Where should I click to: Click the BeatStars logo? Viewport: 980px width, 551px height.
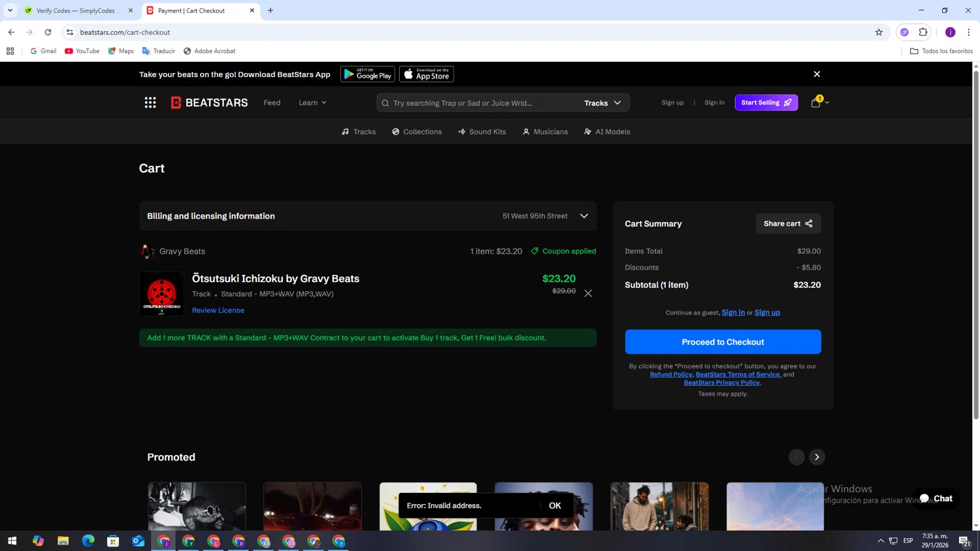209,102
